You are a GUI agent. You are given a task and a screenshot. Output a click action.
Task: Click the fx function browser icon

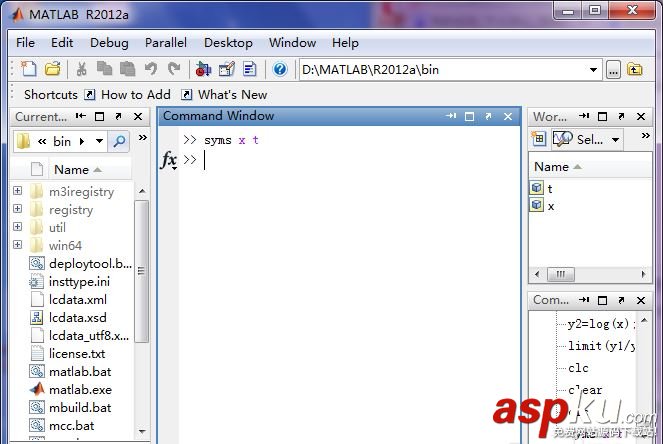pos(169,160)
